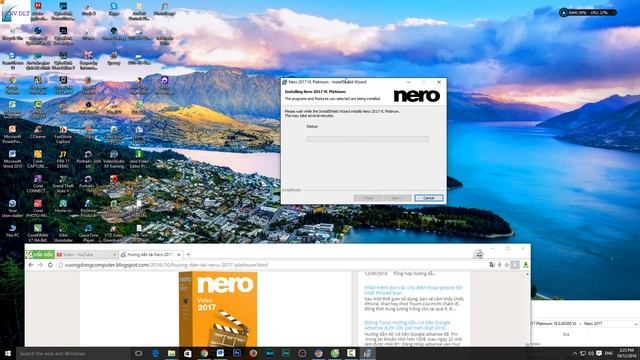Viewport: 640px width, 360px height.
Task: Launch FIFA 17 DEMO shortcut
Action: (63, 159)
